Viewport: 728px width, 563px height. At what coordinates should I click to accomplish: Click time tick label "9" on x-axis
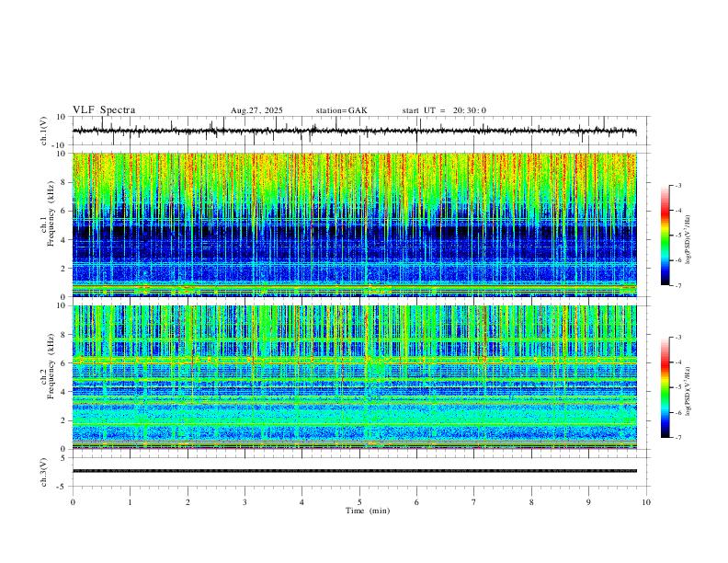pos(588,502)
